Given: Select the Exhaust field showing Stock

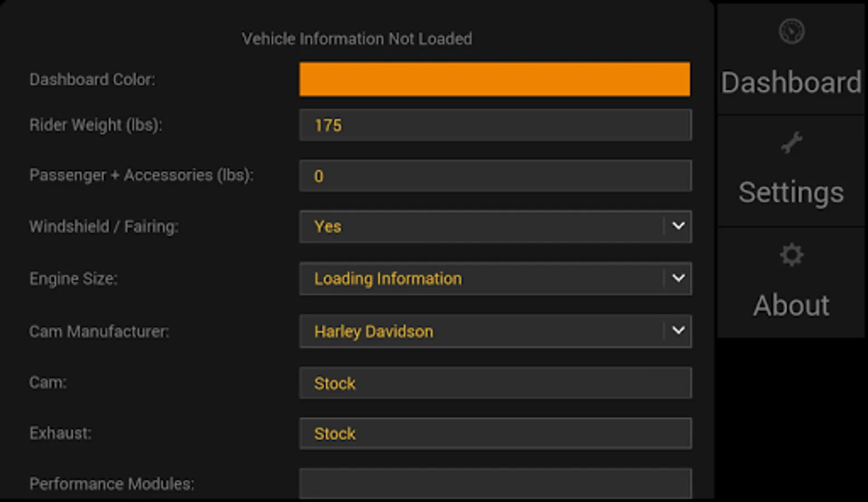Looking at the screenshot, I should click(494, 433).
